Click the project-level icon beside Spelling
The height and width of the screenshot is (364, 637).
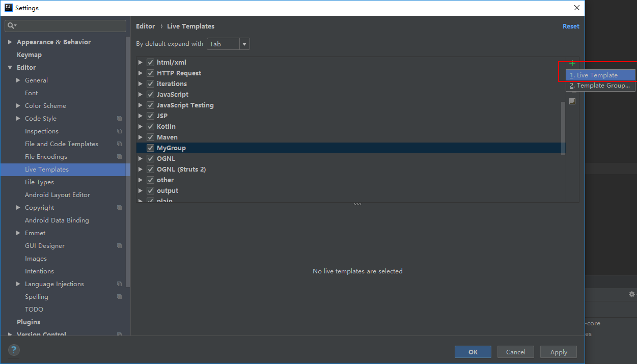pos(119,297)
